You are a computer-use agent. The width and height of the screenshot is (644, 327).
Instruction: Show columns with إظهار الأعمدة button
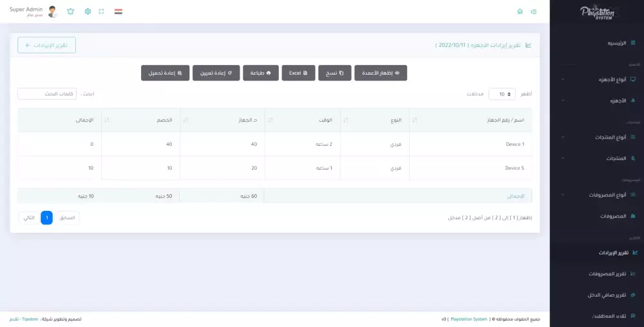click(x=381, y=73)
